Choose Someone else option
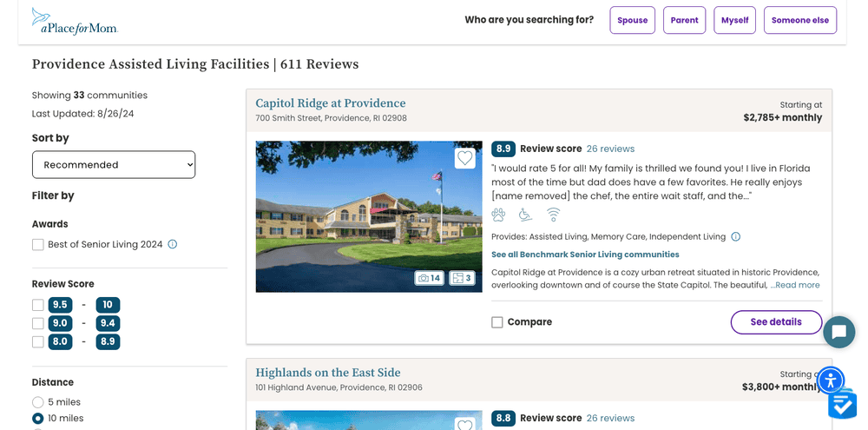The height and width of the screenshot is (430, 868). coord(799,20)
